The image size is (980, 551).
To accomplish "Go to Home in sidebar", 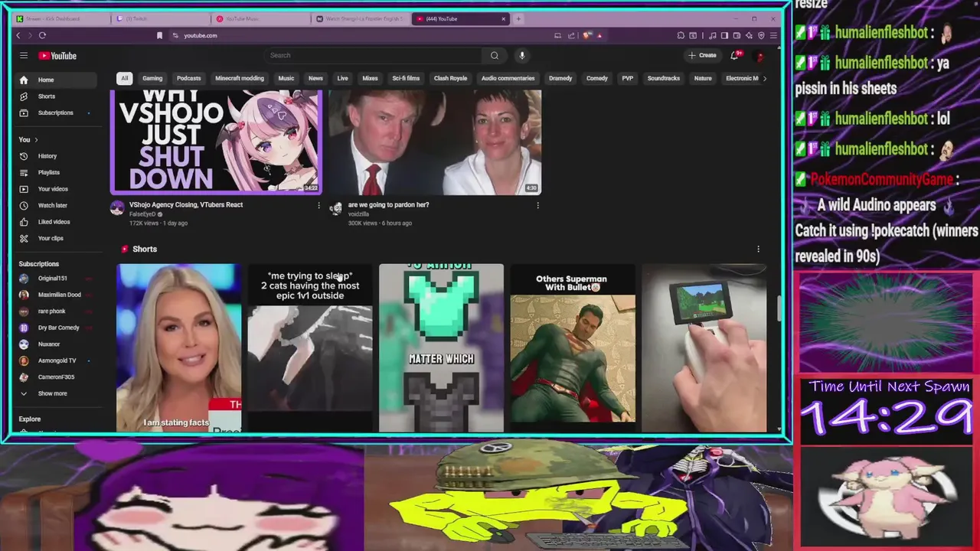I will point(57,80).
